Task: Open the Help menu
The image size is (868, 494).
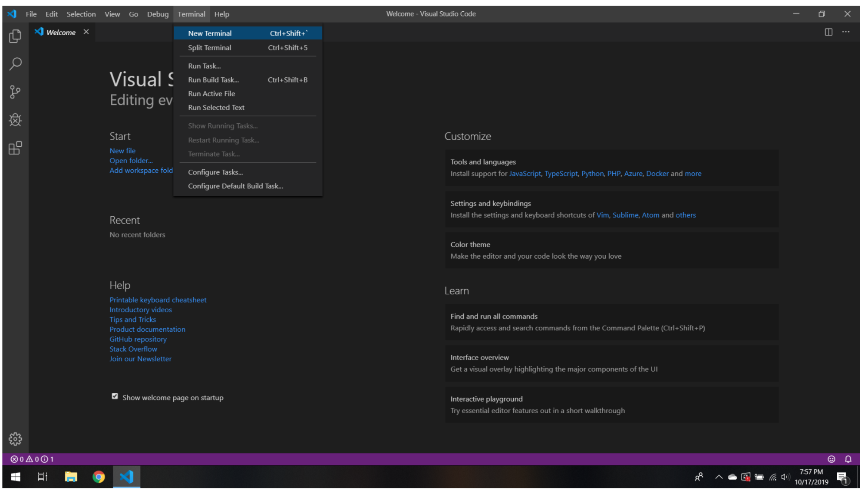Action: [221, 14]
